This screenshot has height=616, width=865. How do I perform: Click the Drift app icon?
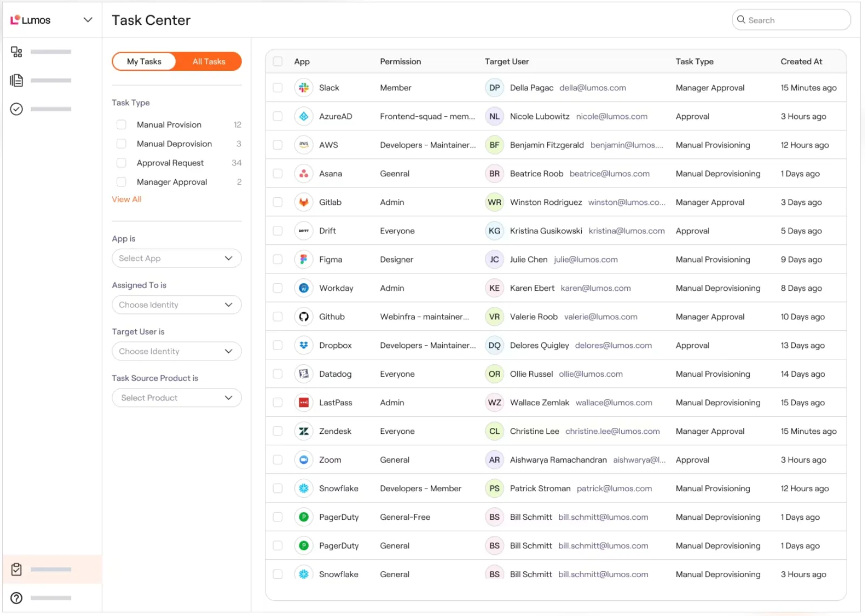point(304,231)
